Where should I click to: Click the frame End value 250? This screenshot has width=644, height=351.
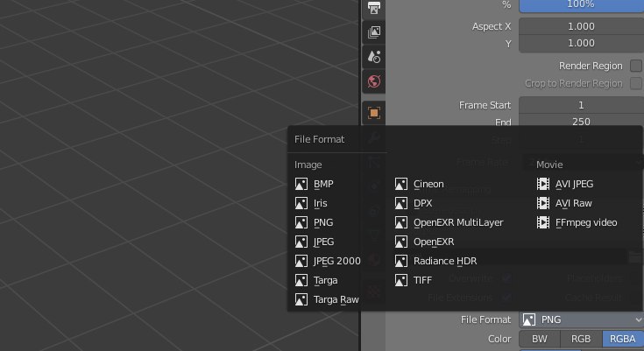click(581, 120)
